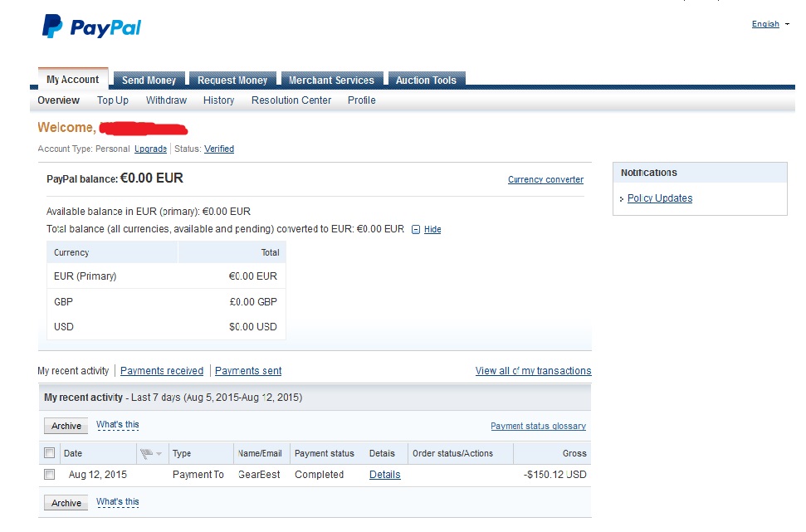Click the Type column header

182,453
